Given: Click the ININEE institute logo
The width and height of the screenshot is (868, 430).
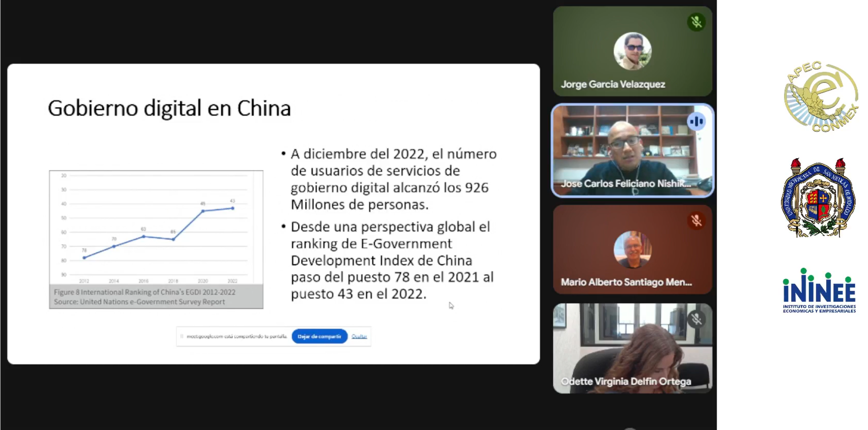Looking at the screenshot, I should (x=819, y=291).
